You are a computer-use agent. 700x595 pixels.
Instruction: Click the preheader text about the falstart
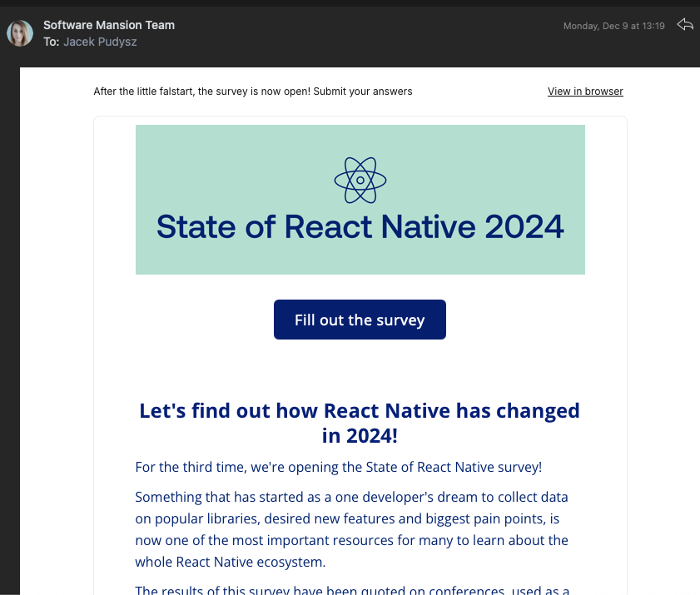tap(253, 92)
